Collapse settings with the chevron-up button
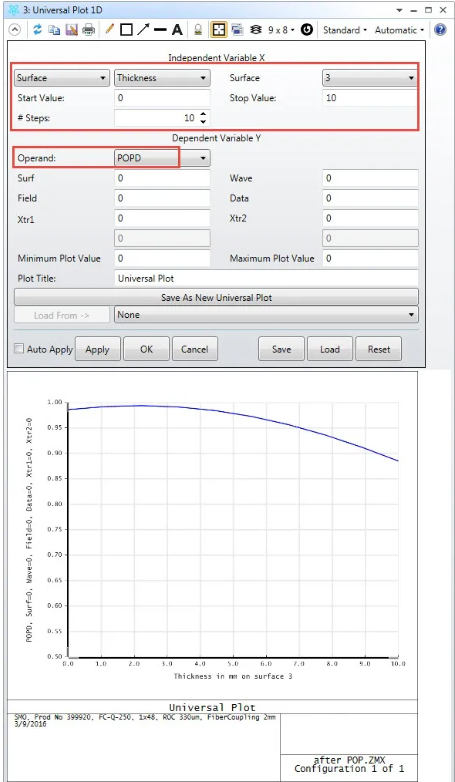 pyautogui.click(x=15, y=30)
